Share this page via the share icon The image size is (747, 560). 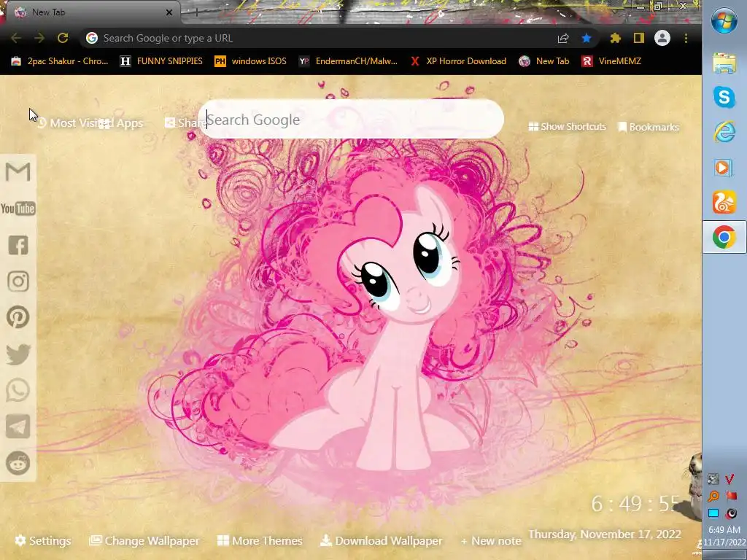(563, 38)
